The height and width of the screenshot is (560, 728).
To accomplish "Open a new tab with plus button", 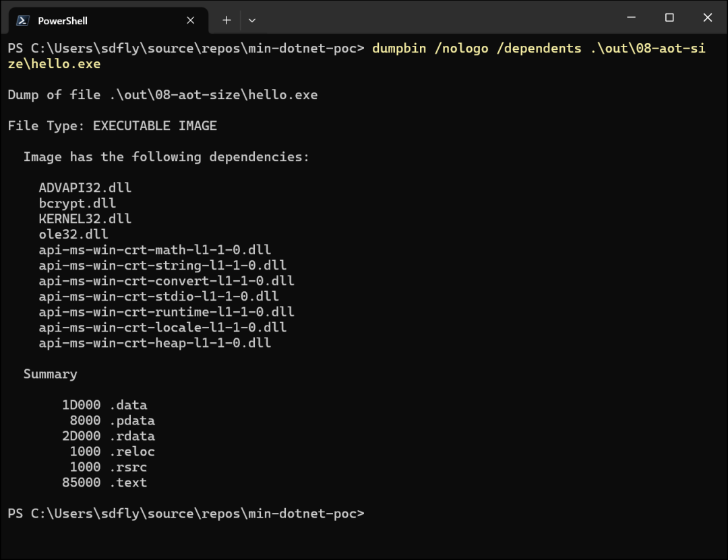I will coord(226,20).
